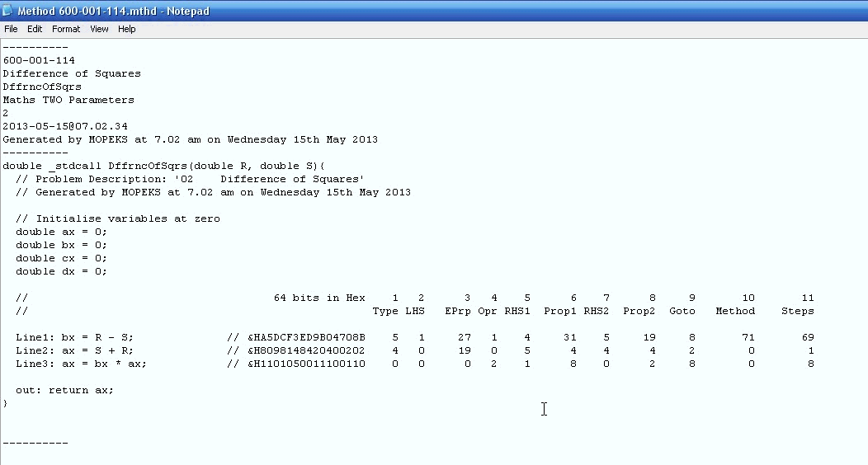The height and width of the screenshot is (465, 868).
Task: Click the 'double cx = 0;' line
Action: (x=61, y=259)
